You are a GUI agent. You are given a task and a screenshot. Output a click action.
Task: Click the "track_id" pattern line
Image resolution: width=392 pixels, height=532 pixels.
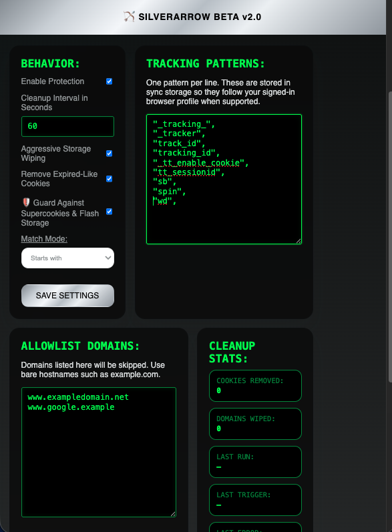[x=179, y=144]
